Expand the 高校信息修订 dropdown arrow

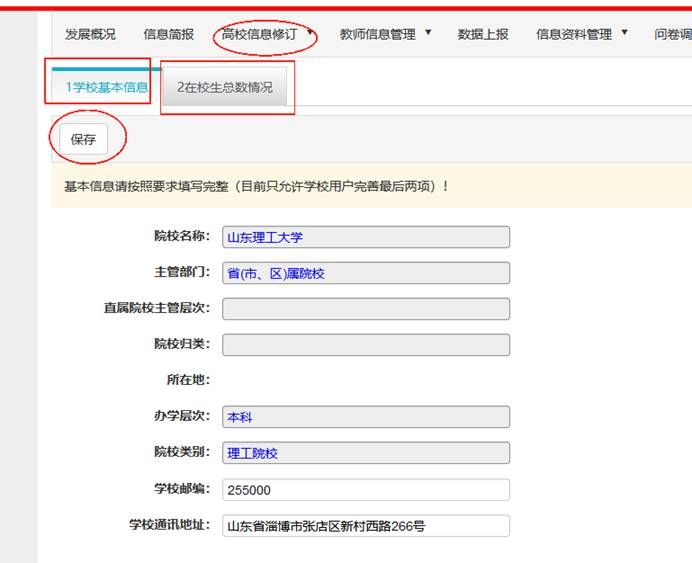(x=310, y=33)
